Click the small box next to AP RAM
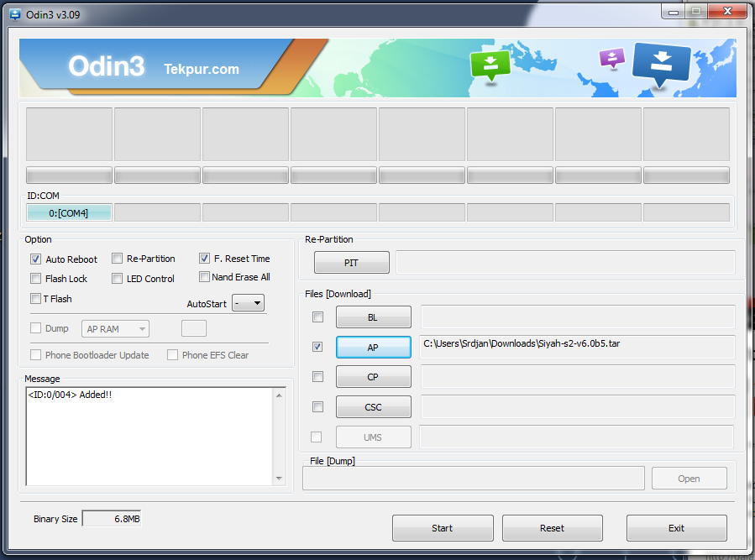The image size is (755, 560). 194,328
